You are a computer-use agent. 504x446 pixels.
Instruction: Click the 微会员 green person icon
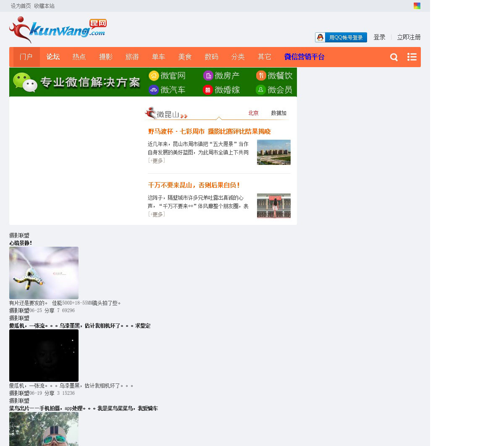click(261, 90)
